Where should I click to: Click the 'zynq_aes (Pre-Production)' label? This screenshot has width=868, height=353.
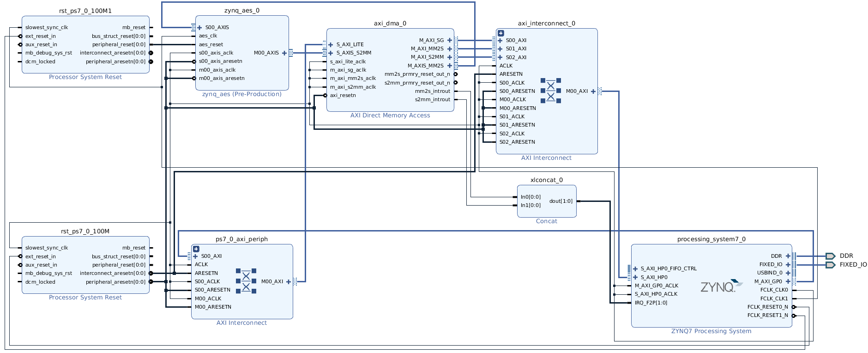click(x=242, y=94)
